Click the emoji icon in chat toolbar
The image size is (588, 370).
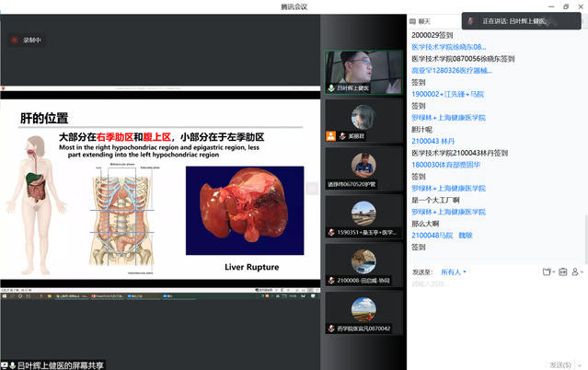tap(563, 272)
